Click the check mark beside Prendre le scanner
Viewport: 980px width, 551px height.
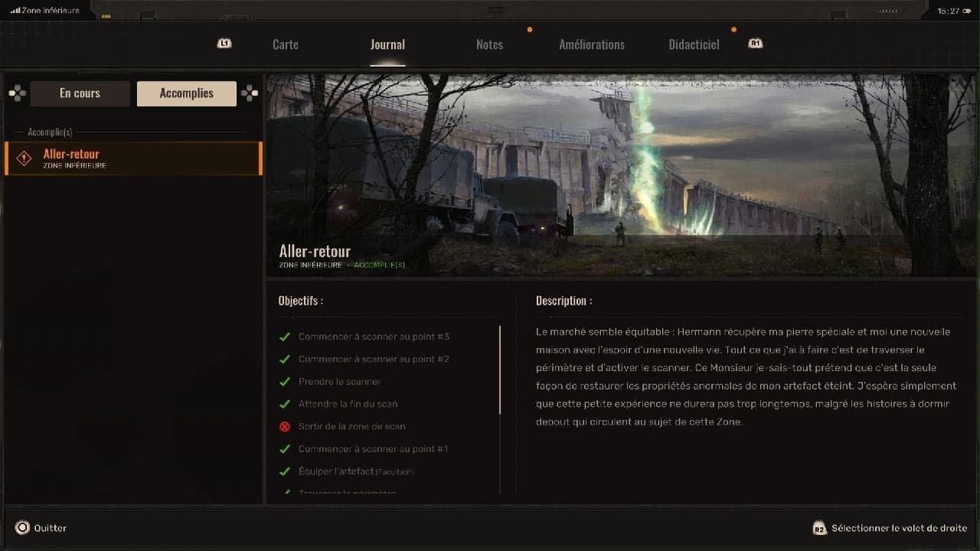tap(285, 381)
